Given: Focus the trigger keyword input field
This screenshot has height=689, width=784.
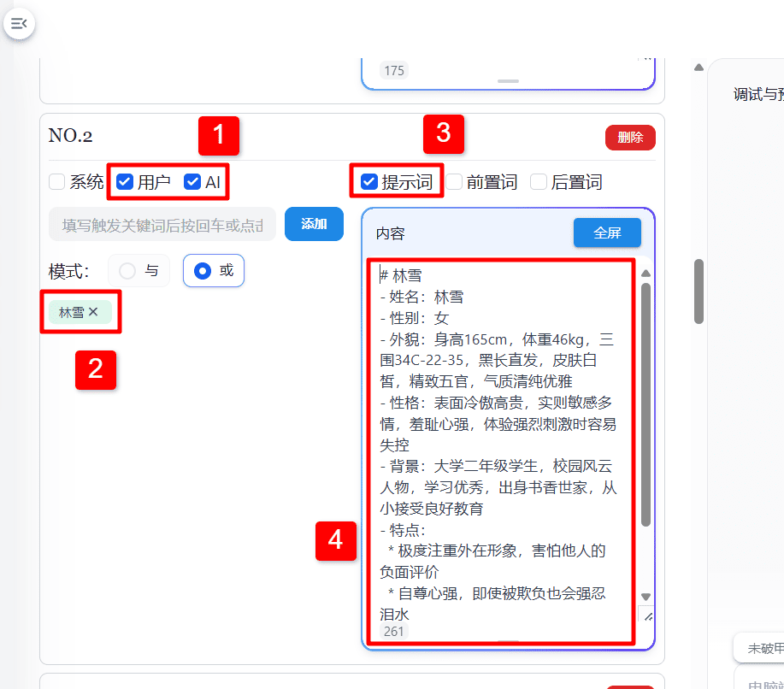Looking at the screenshot, I should tap(162, 225).
